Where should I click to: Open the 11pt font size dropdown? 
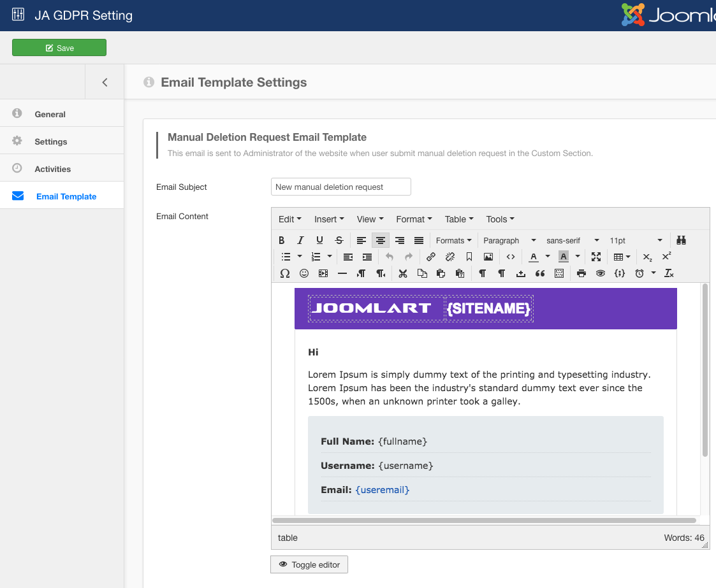click(x=636, y=240)
